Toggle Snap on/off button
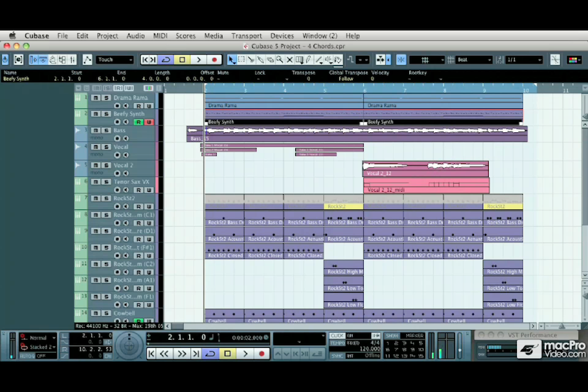588x392 pixels. pyautogui.click(x=401, y=59)
